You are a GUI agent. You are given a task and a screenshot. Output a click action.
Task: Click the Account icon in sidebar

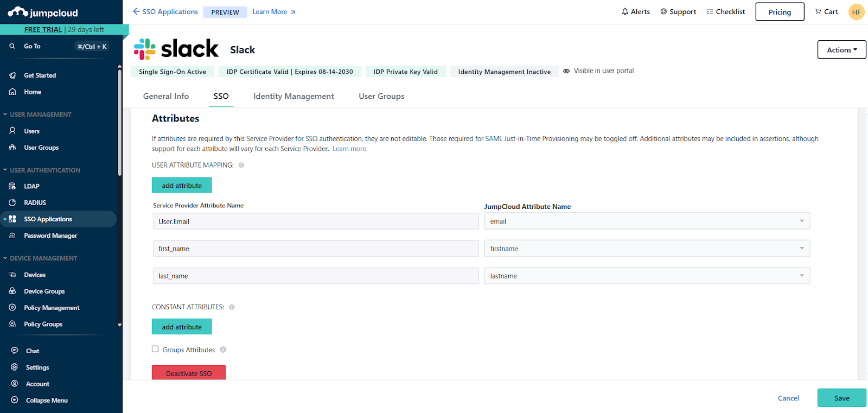coord(15,384)
